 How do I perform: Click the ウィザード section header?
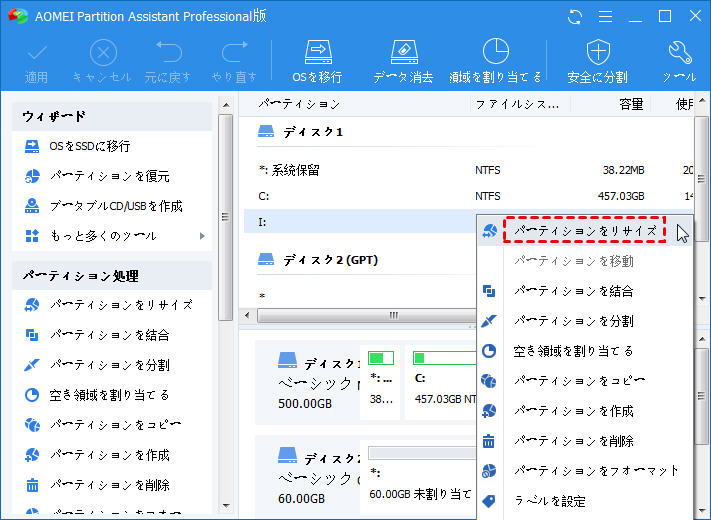(x=112, y=117)
